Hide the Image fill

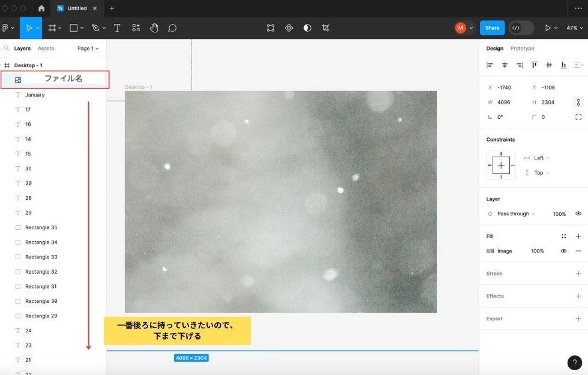pyautogui.click(x=563, y=251)
